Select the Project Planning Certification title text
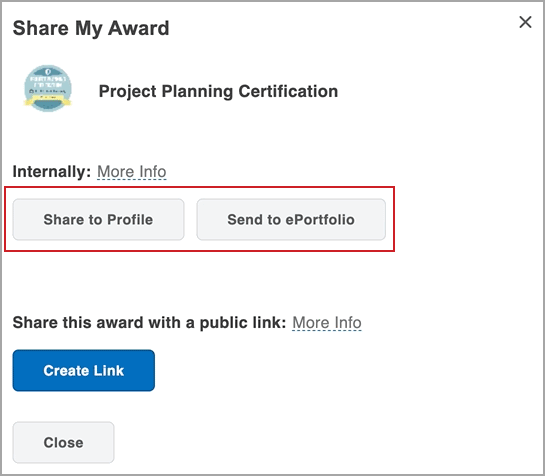 pos(218,91)
